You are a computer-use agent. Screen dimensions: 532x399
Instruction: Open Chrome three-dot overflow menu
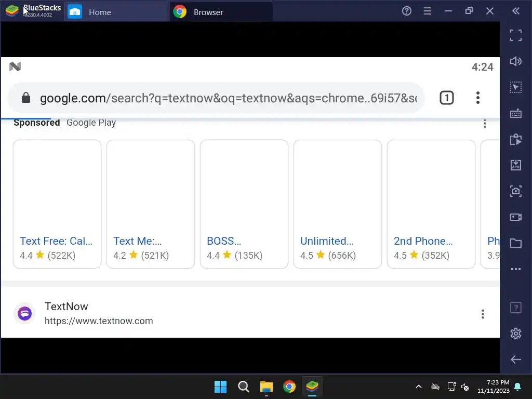click(478, 98)
